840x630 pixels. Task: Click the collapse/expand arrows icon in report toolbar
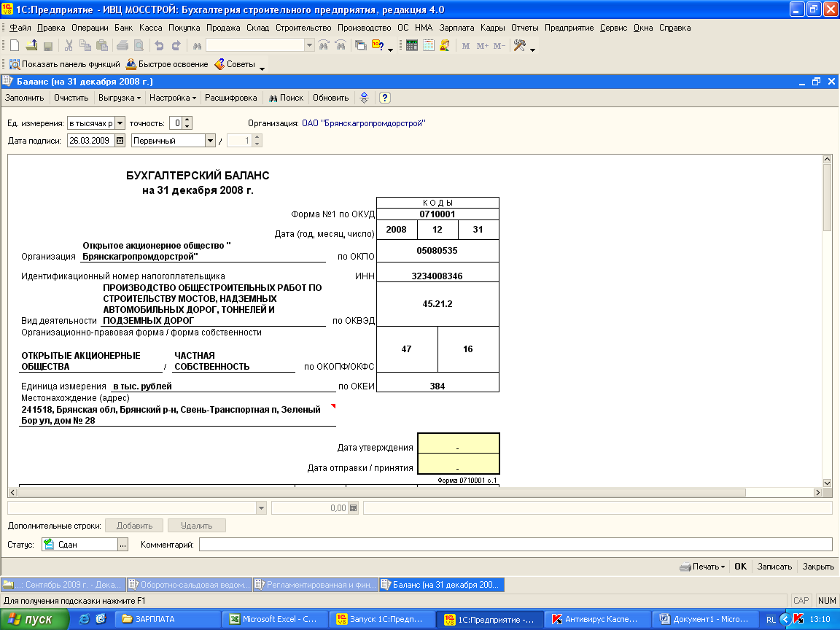click(365, 98)
